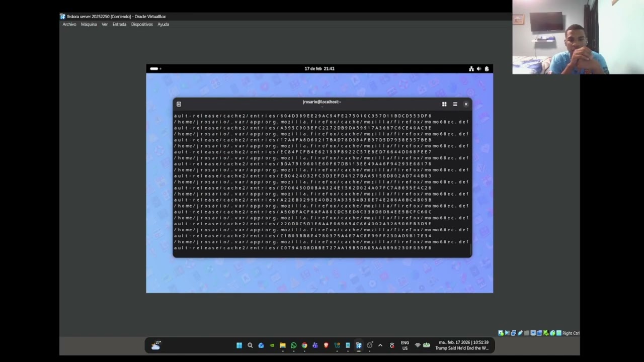The width and height of the screenshot is (644, 362).
Task: Close the jrosario@localhost terminal window
Action: [x=466, y=104]
